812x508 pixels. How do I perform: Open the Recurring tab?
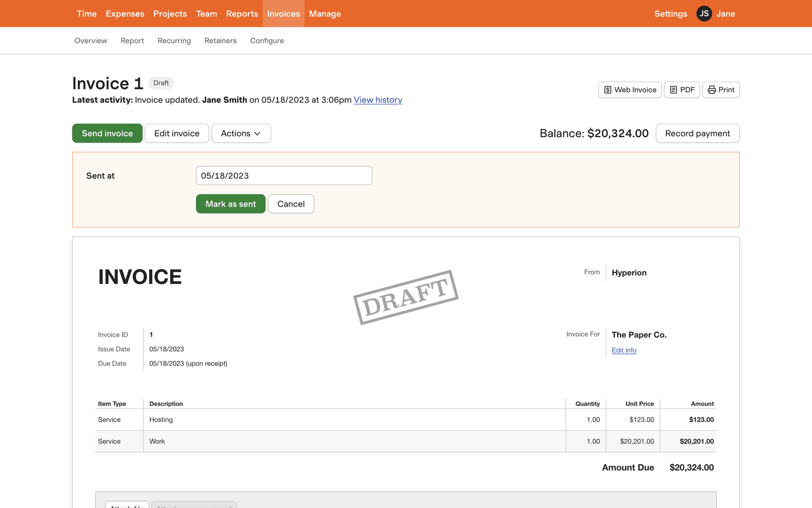(x=174, y=41)
